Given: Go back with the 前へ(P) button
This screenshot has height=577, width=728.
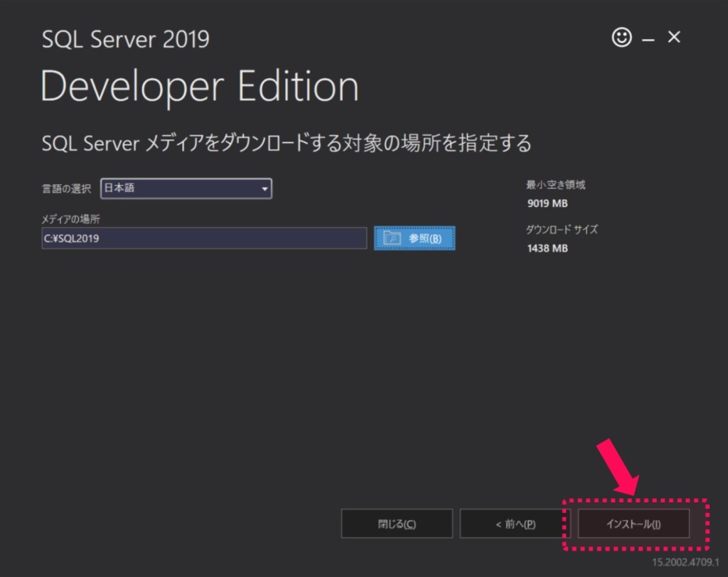Looking at the screenshot, I should tap(515, 524).
